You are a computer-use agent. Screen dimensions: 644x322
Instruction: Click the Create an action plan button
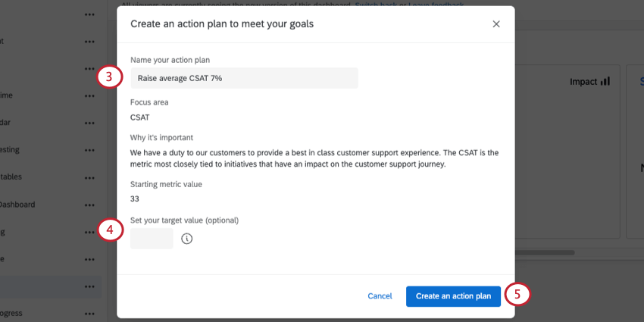pyautogui.click(x=453, y=296)
